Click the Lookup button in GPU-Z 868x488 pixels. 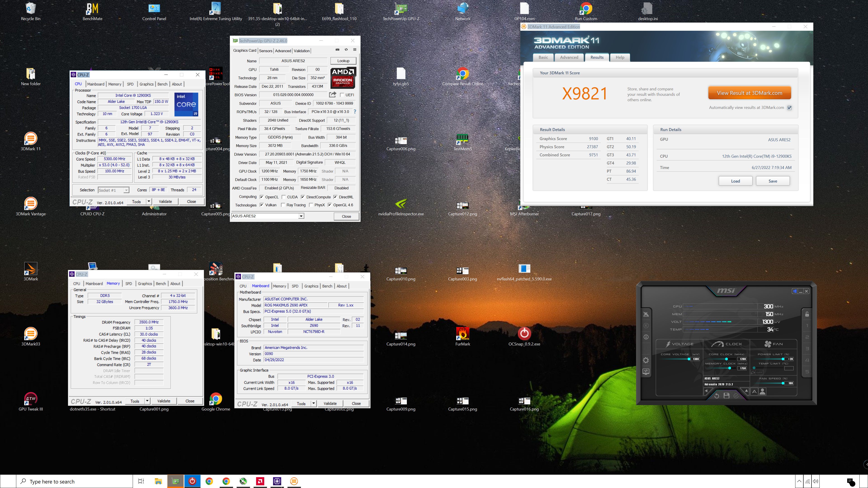click(343, 61)
